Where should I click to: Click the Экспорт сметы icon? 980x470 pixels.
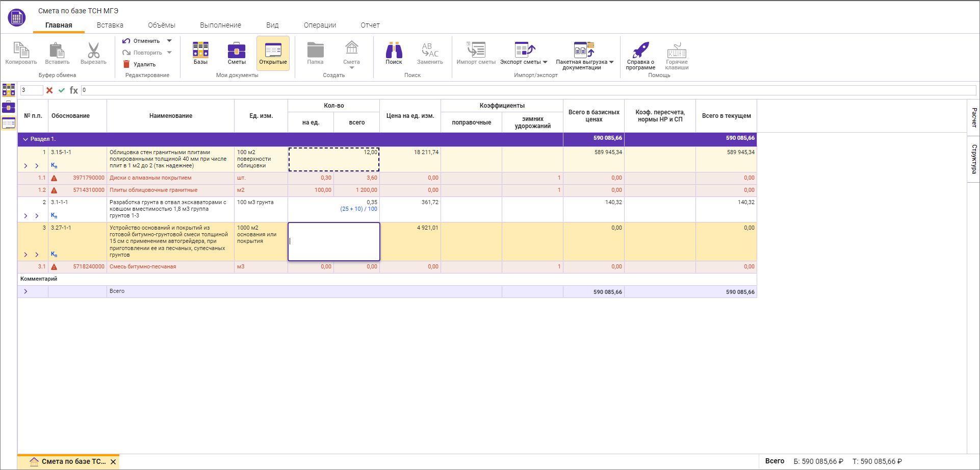pos(524,50)
